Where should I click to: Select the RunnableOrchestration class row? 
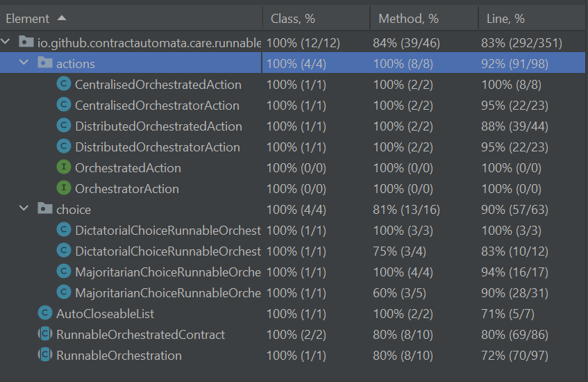click(x=119, y=356)
